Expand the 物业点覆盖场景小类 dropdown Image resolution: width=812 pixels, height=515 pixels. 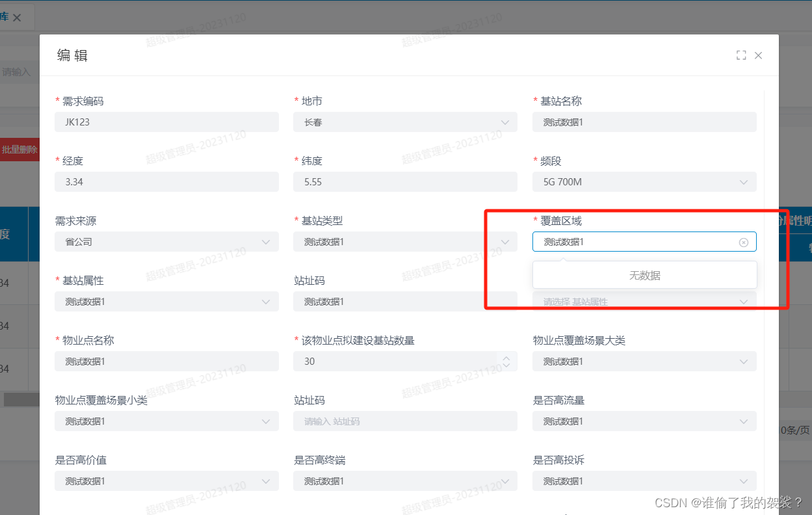(166, 421)
